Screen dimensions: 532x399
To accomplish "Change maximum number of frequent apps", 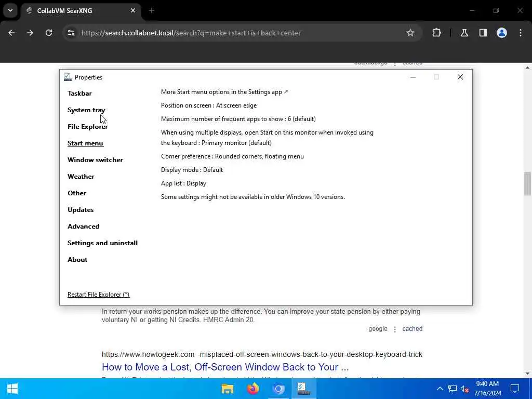I will tap(238, 119).
